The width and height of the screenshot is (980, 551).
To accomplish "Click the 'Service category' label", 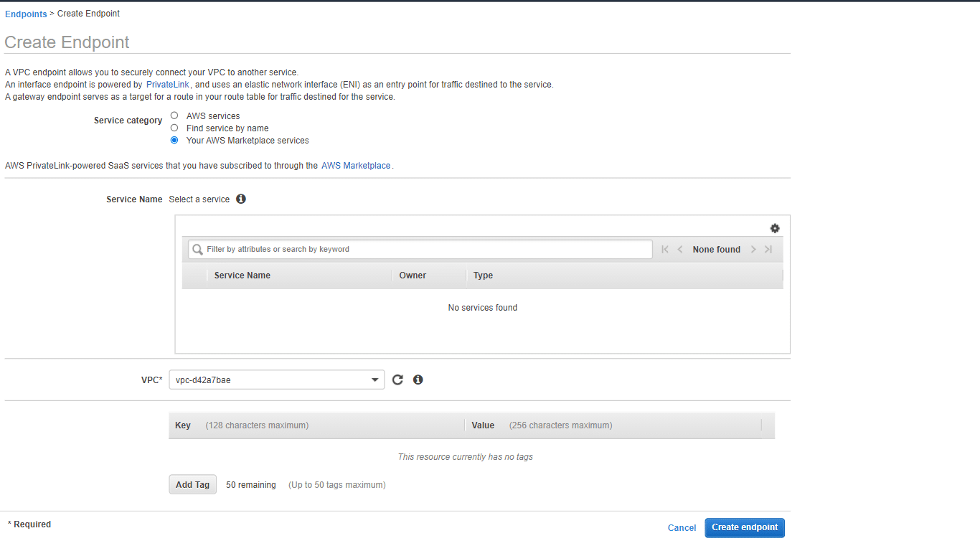I will (128, 121).
